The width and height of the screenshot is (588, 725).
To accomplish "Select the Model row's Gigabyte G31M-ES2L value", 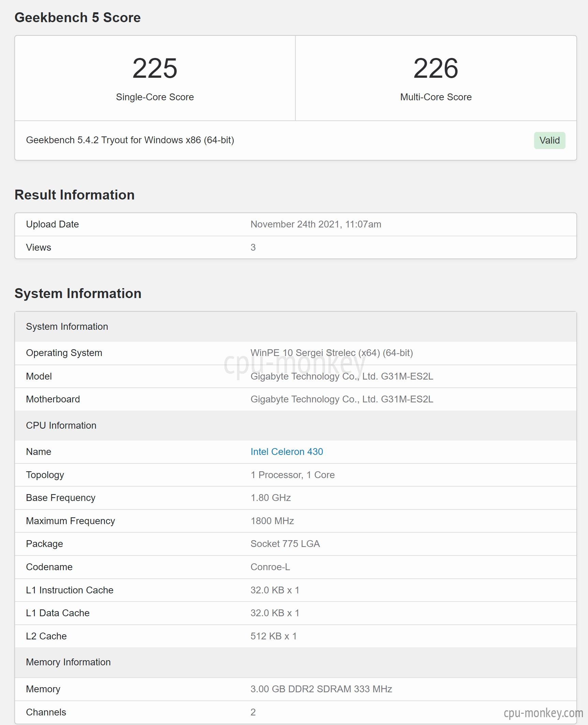I will pos(342,376).
